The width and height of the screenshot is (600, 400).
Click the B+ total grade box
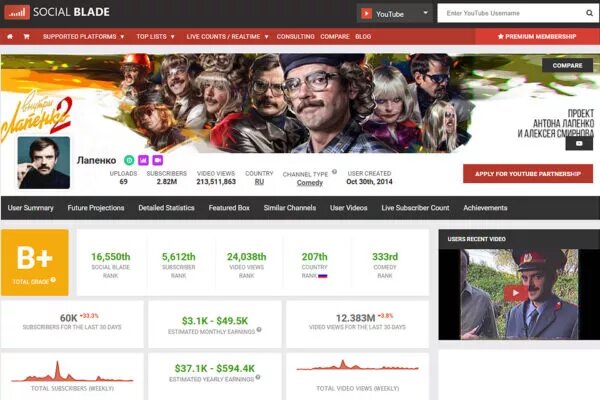(35, 263)
